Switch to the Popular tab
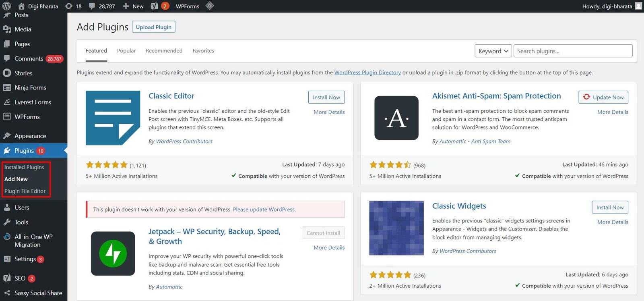The height and width of the screenshot is (301, 644). (x=126, y=51)
